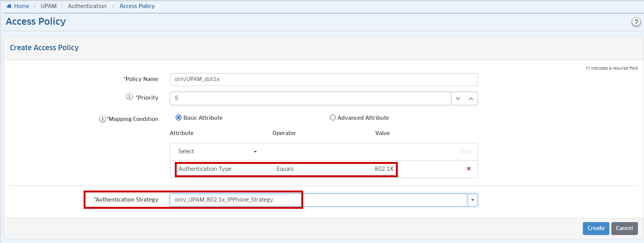Go to Authentication breadcrumb item
The height and width of the screenshot is (243, 644).
click(x=87, y=6)
